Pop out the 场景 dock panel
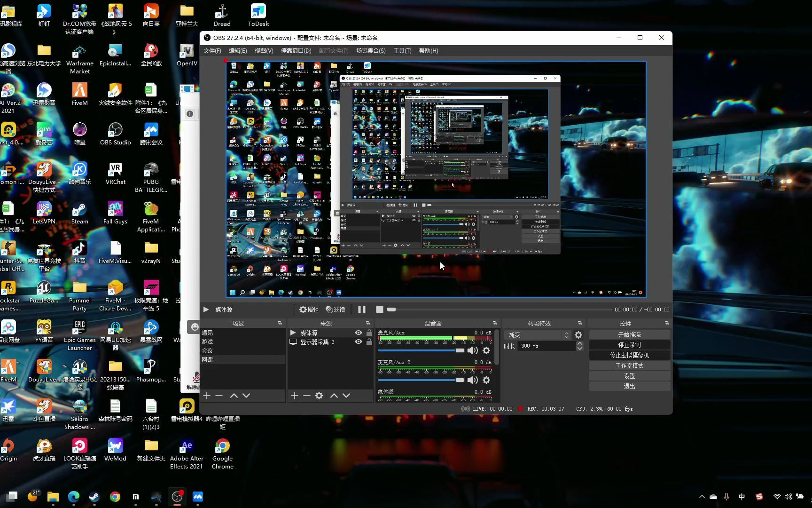812x508 pixels. coord(280,323)
